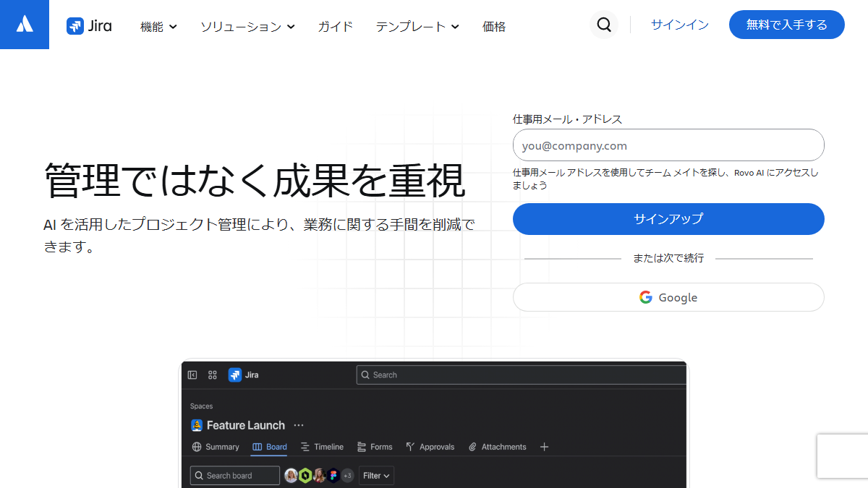Click the Search field in the Jira preview
The image size is (868, 488).
(x=521, y=374)
